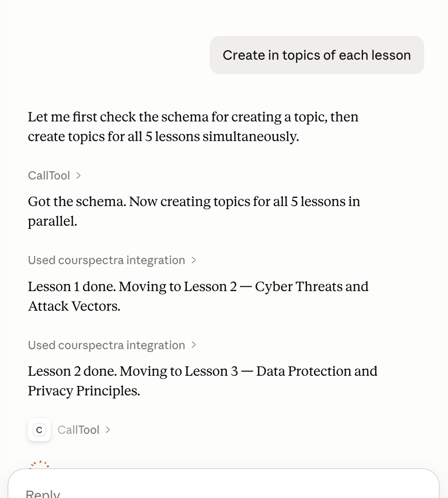Image resolution: width=448 pixels, height=498 pixels.
Task: Open the in-progress CallTool label
Action: (78, 430)
